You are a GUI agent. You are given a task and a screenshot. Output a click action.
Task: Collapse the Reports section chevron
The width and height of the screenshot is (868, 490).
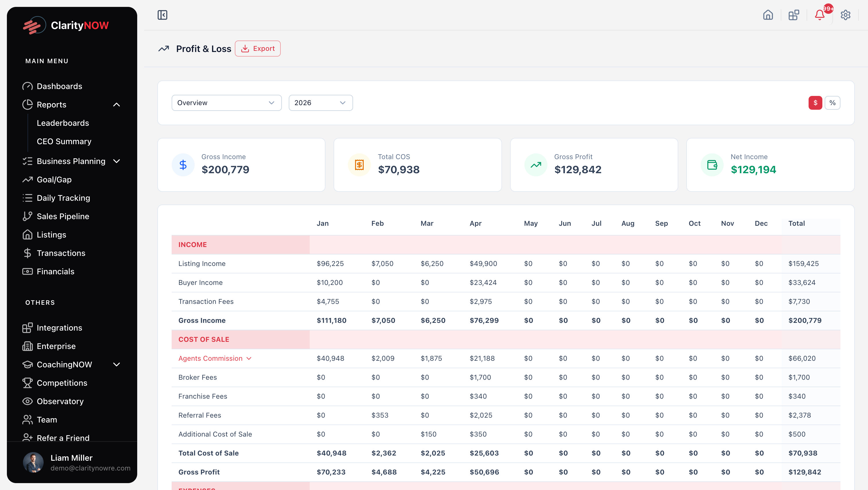point(117,105)
